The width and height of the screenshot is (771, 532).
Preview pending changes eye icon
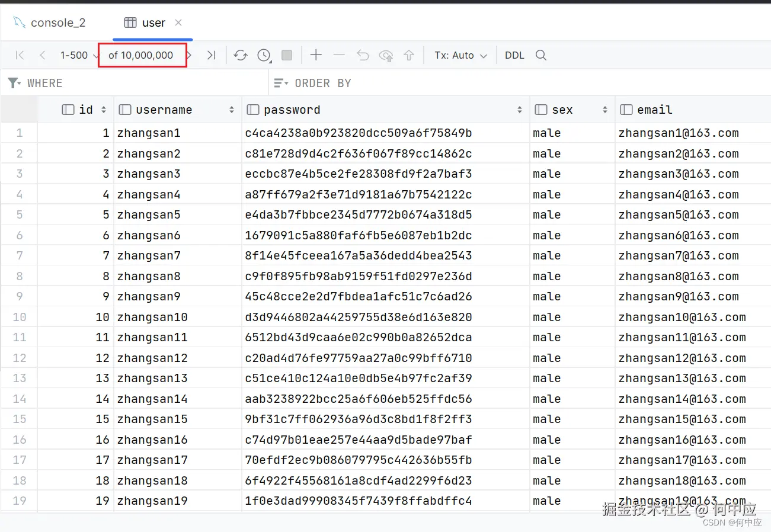pos(386,56)
